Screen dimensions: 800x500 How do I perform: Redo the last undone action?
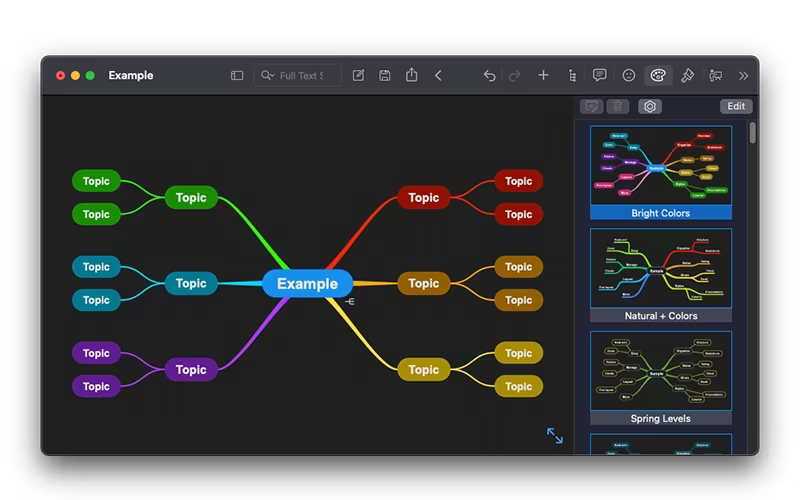pyautogui.click(x=515, y=76)
